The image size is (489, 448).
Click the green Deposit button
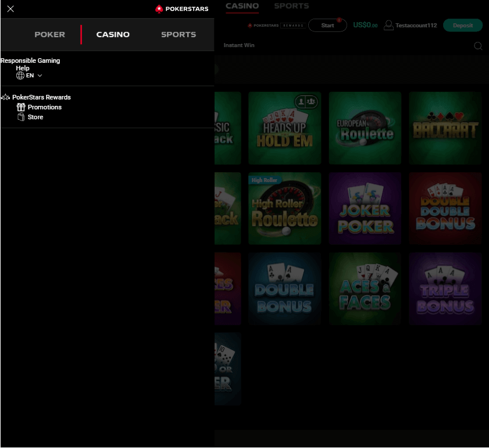463,25
